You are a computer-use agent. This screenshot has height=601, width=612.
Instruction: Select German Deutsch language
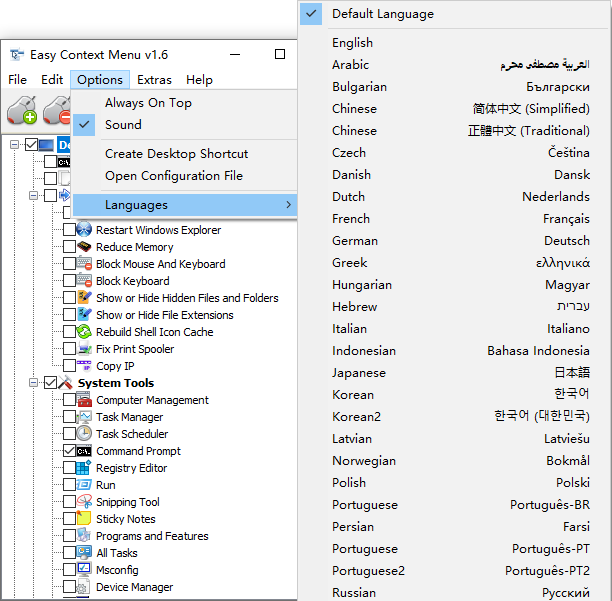pos(455,240)
